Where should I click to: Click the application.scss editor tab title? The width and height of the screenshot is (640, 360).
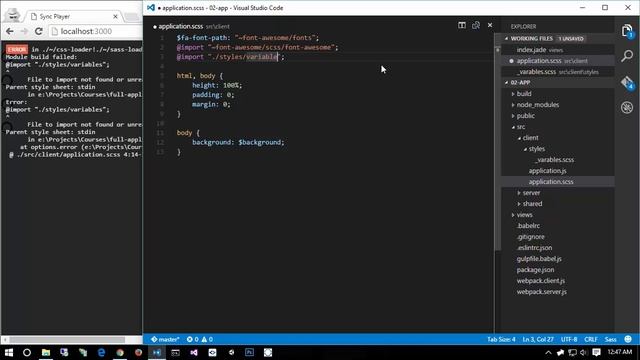pos(180,27)
